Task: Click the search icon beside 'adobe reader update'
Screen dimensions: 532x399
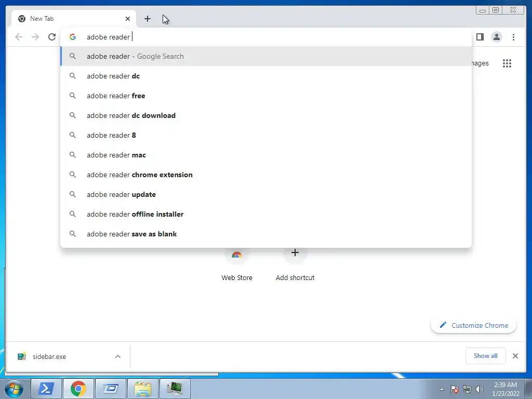Action: tap(73, 194)
